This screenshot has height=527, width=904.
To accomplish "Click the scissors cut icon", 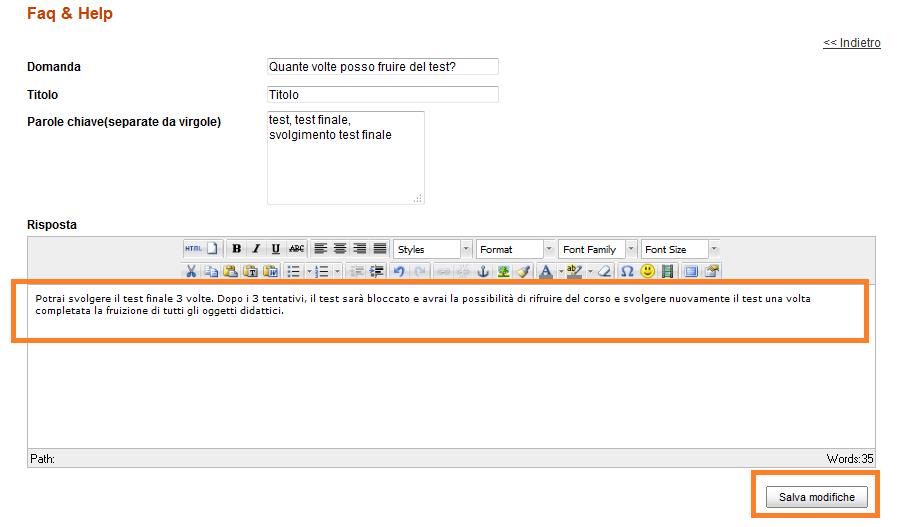I will (x=191, y=271).
